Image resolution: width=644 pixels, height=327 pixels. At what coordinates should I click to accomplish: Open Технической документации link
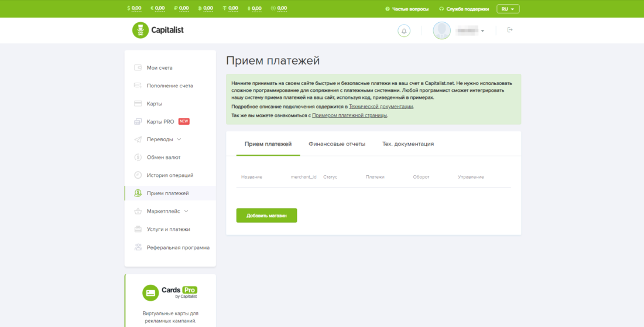coord(381,107)
